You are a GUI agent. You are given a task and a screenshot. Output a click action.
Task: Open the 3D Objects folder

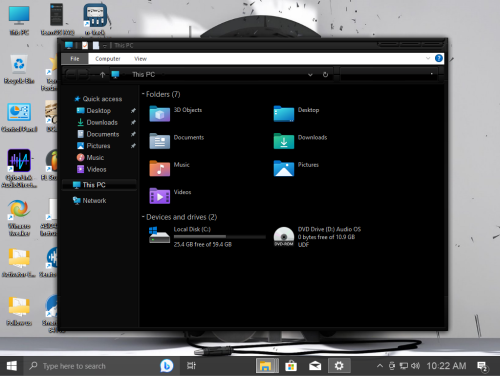pos(159,113)
